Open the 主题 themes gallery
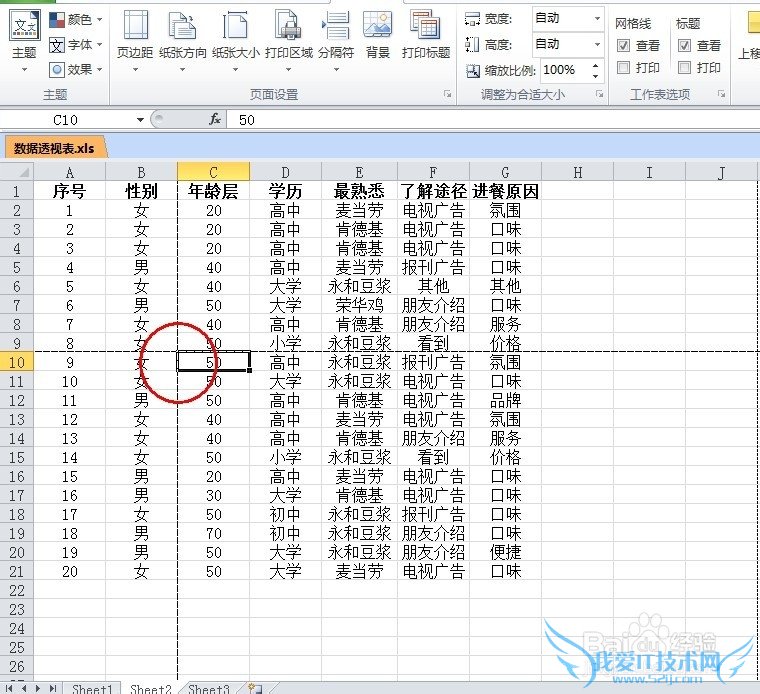Viewport: 760px width, 694px height. click(24, 42)
